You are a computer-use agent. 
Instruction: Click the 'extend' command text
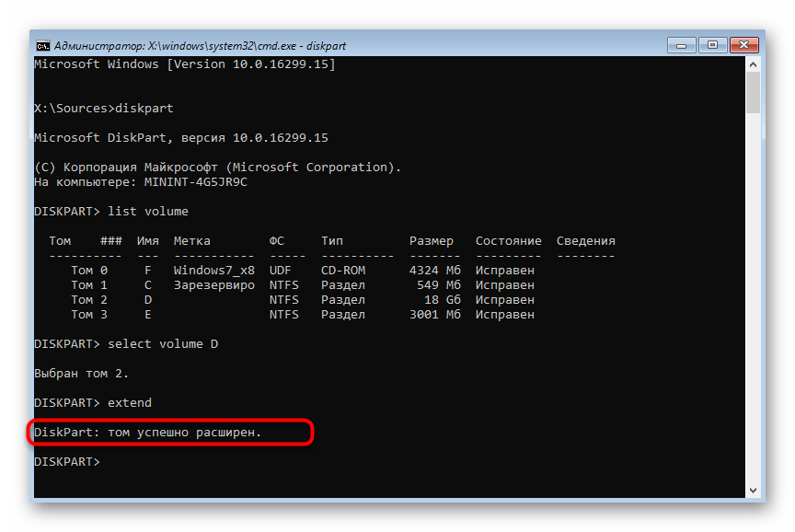(129, 403)
